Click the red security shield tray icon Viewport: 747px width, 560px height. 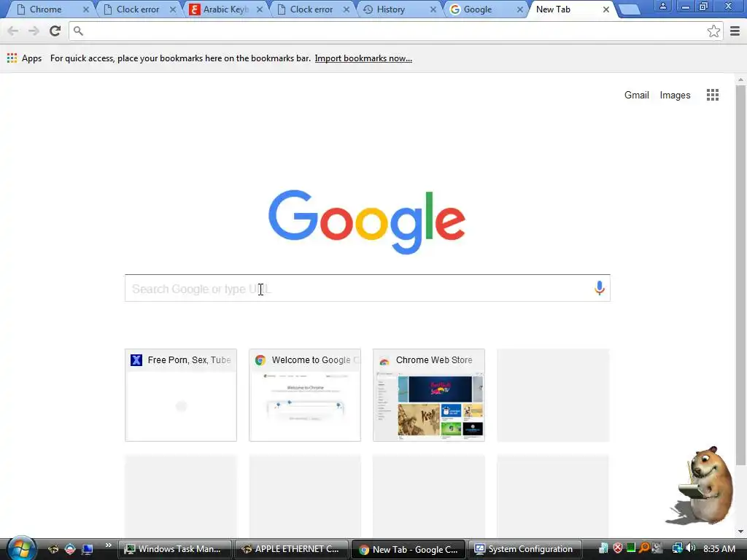tap(618, 548)
